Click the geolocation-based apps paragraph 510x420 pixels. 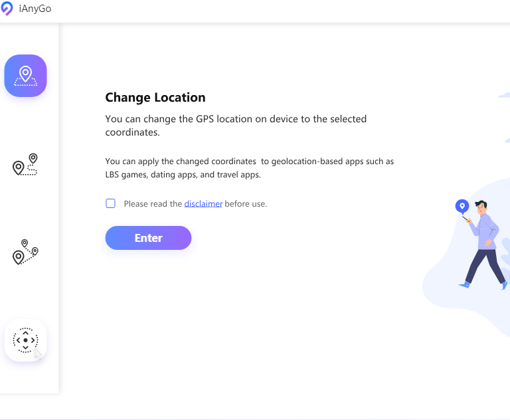249,168
